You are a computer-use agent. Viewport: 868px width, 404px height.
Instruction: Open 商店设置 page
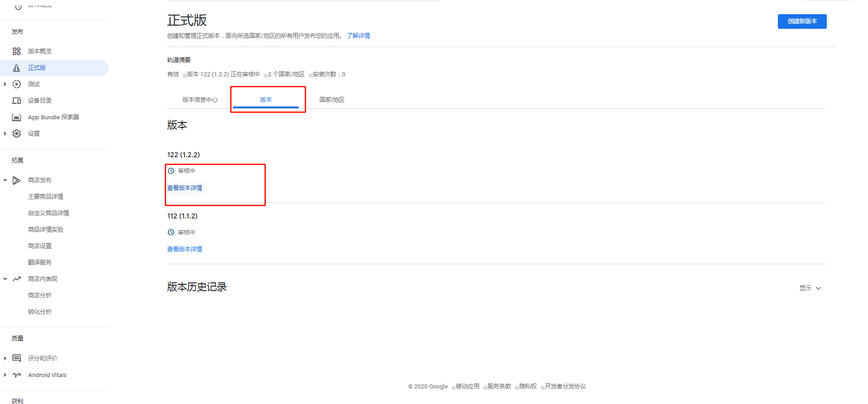[40, 246]
